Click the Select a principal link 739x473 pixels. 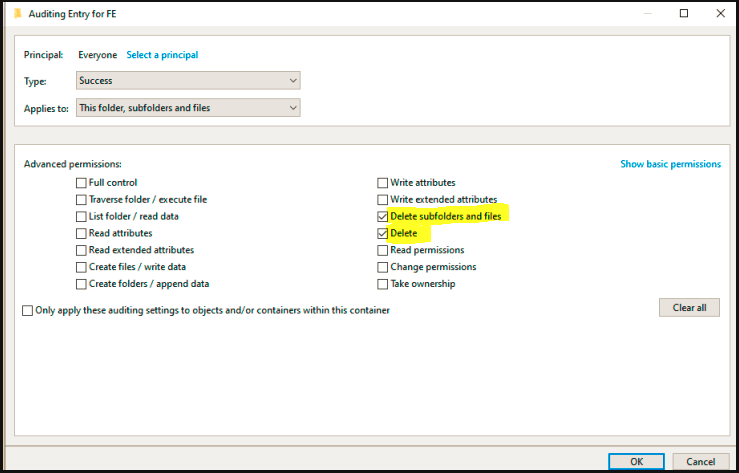tap(162, 55)
